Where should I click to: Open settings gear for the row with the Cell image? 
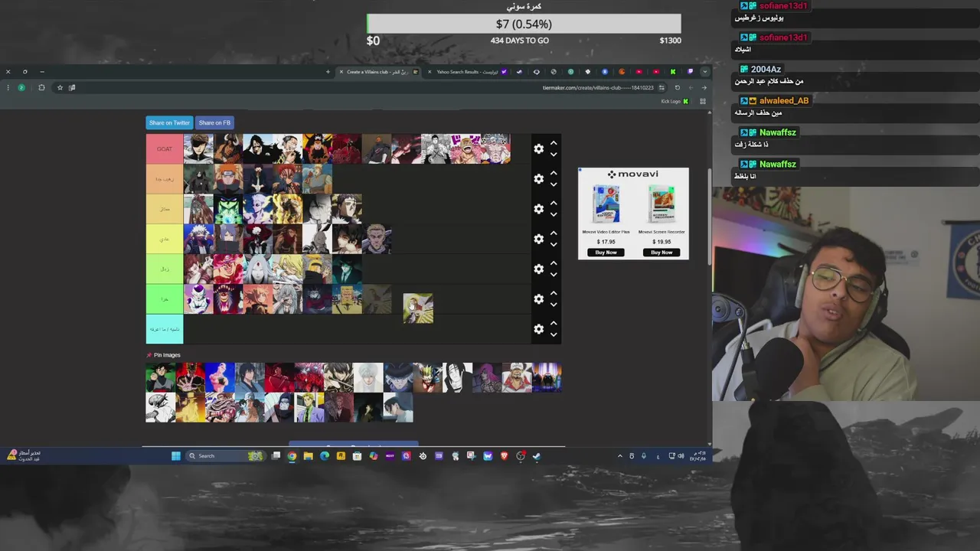(x=539, y=209)
